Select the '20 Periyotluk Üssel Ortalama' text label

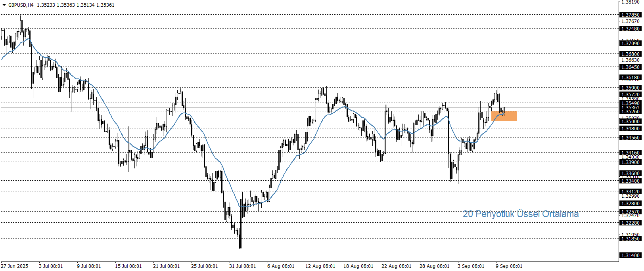click(521, 214)
